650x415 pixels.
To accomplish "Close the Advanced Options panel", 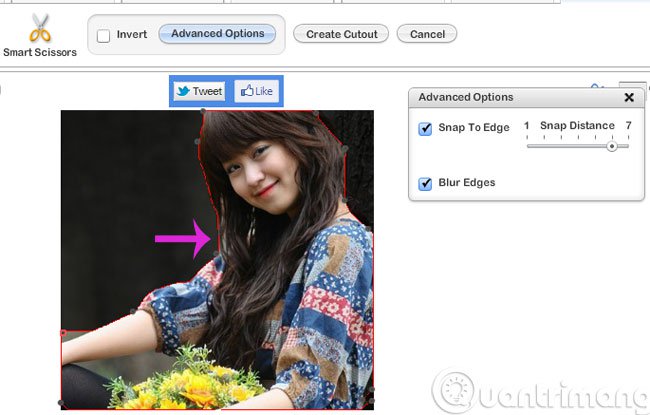I will pos(629,97).
